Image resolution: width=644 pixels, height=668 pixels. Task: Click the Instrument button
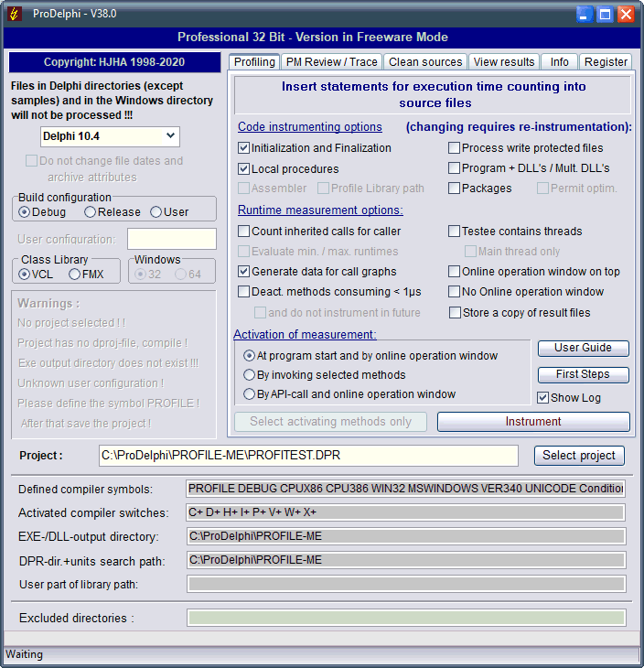tap(533, 422)
